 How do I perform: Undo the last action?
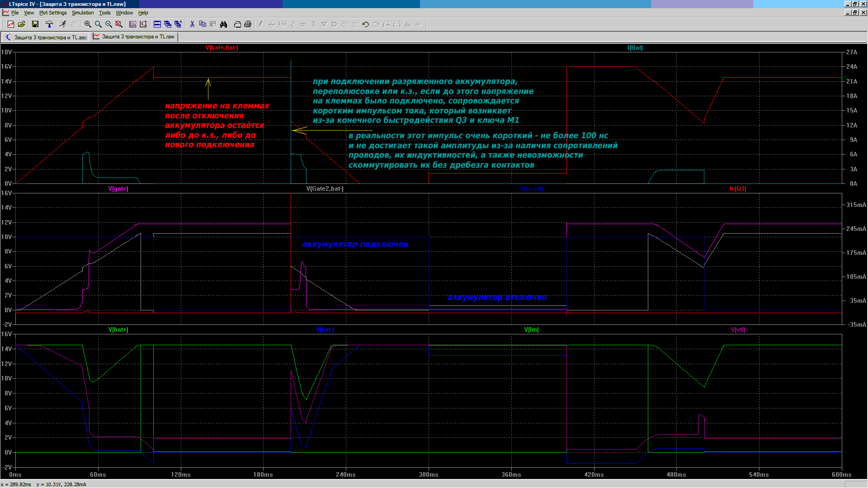point(366,24)
